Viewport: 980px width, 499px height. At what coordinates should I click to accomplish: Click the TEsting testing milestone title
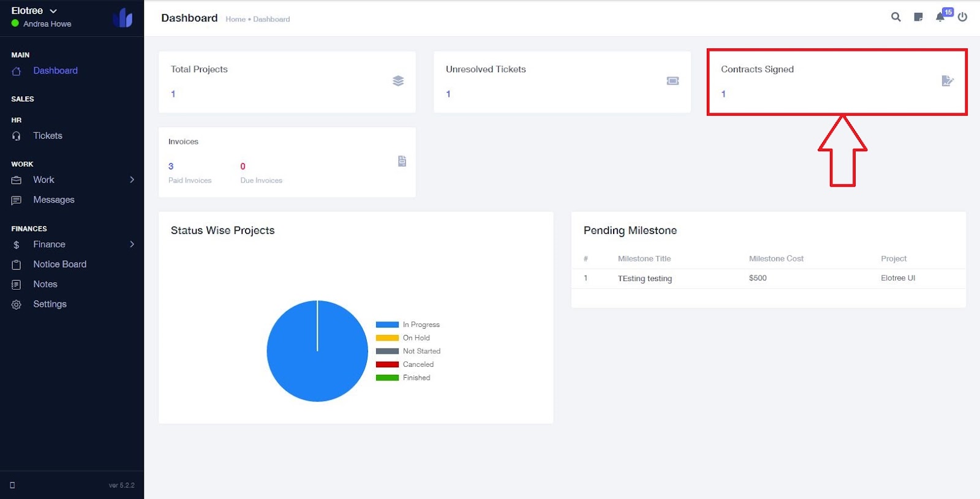click(645, 279)
